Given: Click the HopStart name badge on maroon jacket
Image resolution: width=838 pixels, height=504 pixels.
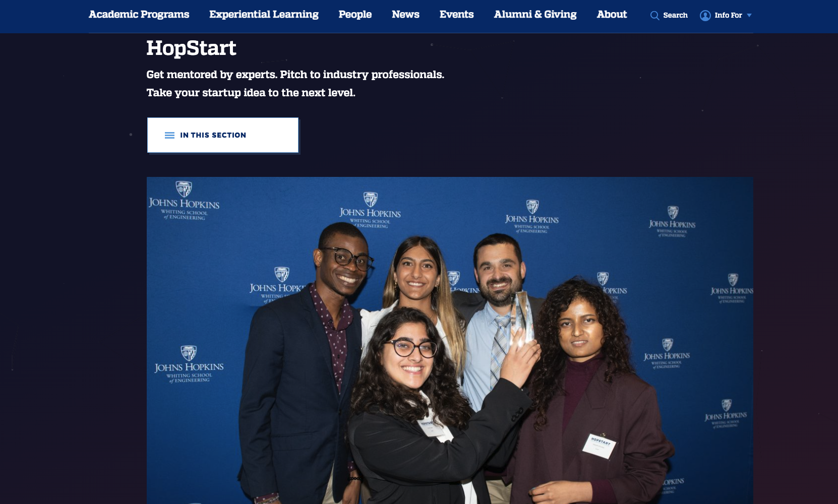Looking at the screenshot, I should (599, 446).
